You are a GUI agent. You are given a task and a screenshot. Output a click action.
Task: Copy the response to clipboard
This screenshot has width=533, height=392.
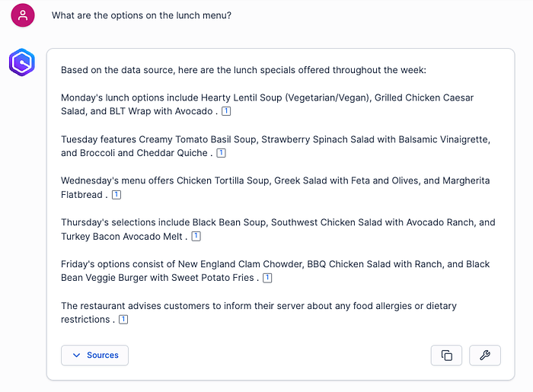point(446,355)
